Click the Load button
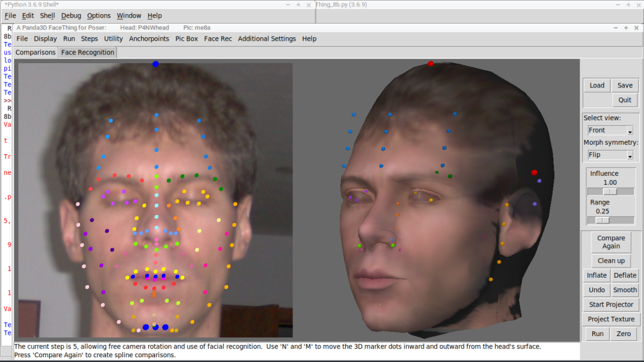This screenshot has width=644, height=362. [597, 86]
